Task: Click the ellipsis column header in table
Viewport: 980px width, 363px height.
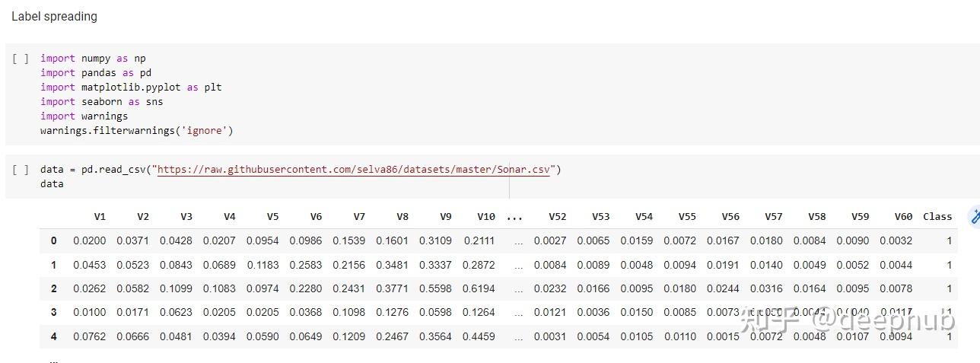Action: [x=514, y=217]
